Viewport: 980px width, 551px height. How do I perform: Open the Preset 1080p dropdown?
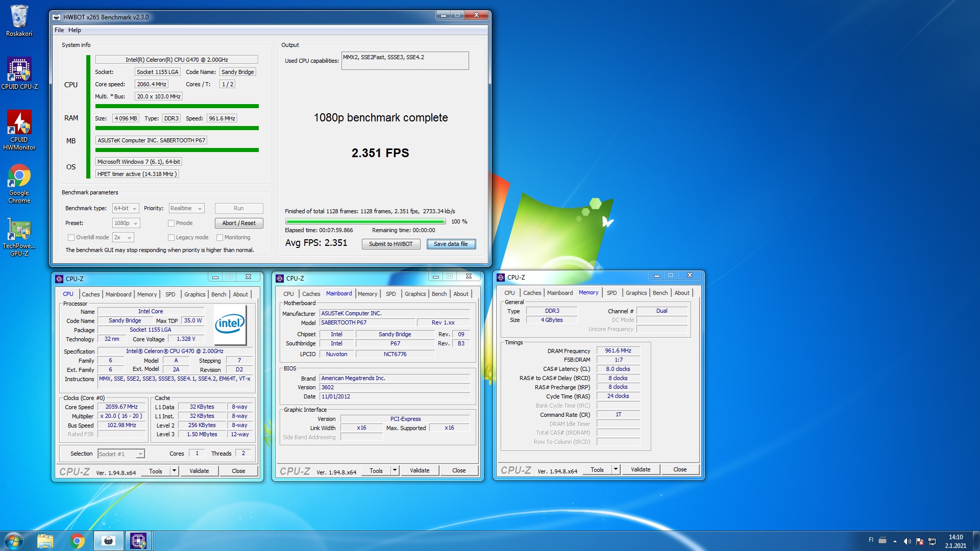pos(126,223)
